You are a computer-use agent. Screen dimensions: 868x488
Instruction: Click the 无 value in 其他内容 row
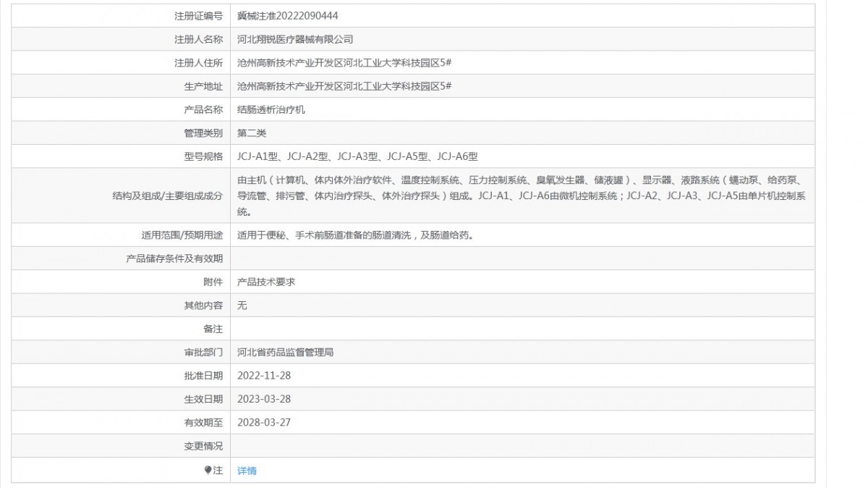[242, 306]
